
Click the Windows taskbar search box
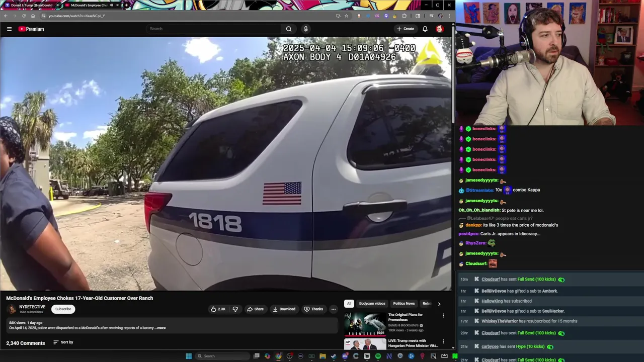[x=221, y=356]
